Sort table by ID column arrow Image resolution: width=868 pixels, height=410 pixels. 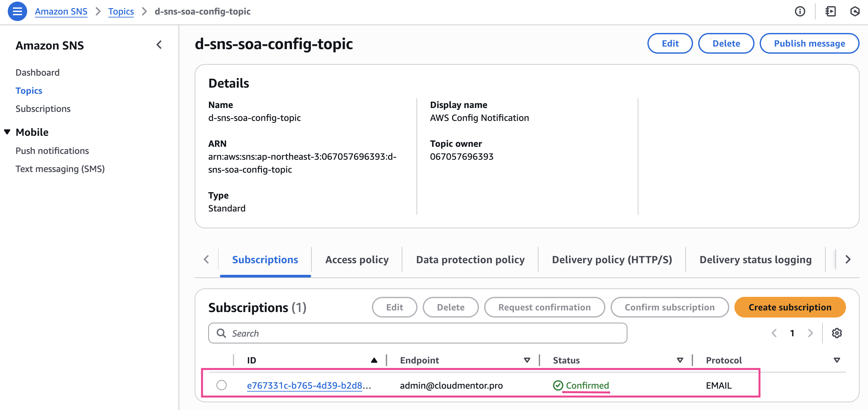374,360
